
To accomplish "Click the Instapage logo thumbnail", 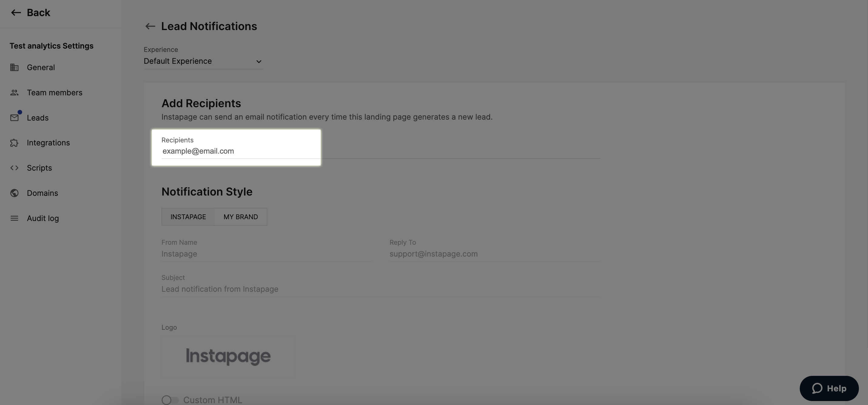I will (x=228, y=356).
